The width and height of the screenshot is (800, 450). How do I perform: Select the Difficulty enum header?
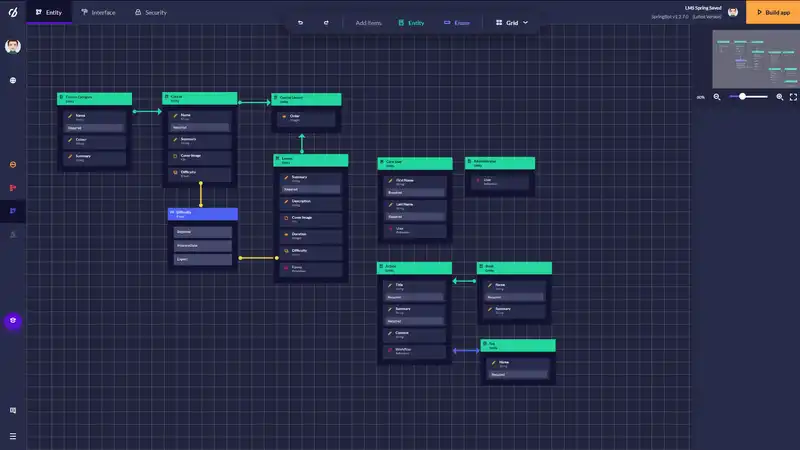coord(202,214)
